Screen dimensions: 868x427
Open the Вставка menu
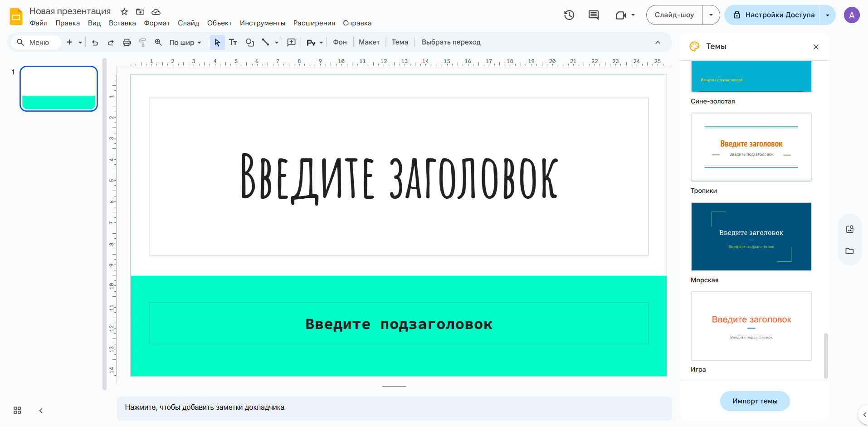(x=122, y=23)
